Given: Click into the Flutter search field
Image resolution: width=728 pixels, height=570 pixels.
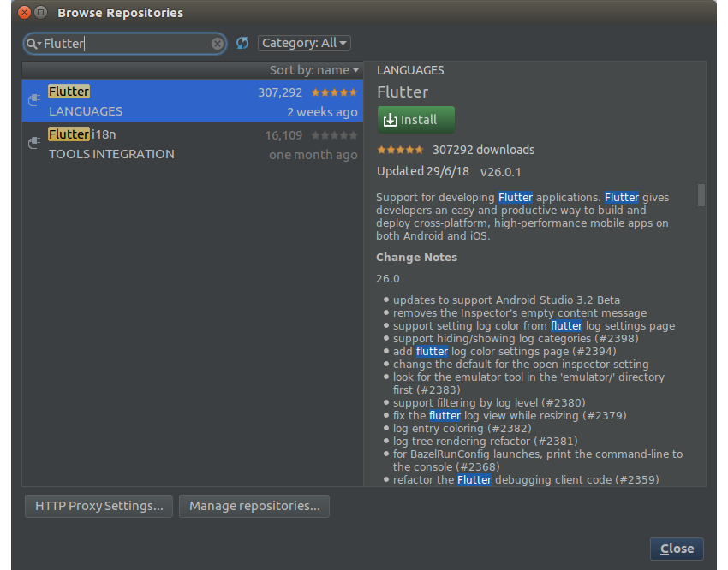Looking at the screenshot, I should coord(125,44).
